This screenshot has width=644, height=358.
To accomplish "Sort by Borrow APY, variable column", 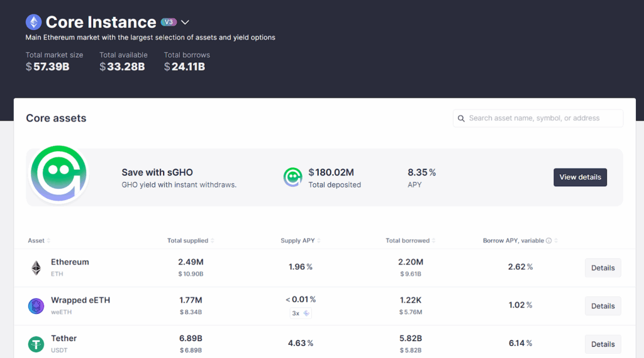I will pyautogui.click(x=513, y=240).
